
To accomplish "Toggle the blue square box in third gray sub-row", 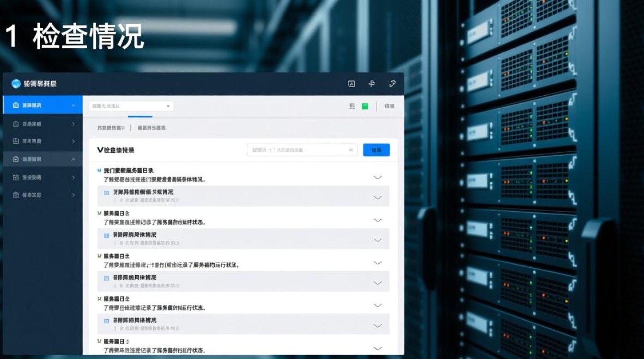I will (107, 278).
